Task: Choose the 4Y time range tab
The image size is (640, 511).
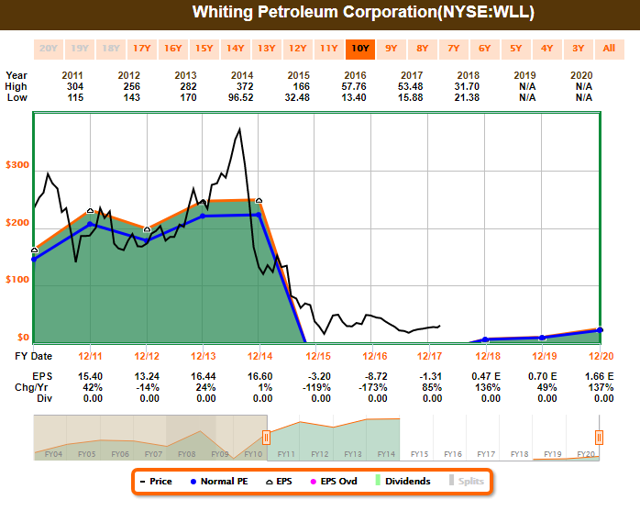Action: coord(547,49)
